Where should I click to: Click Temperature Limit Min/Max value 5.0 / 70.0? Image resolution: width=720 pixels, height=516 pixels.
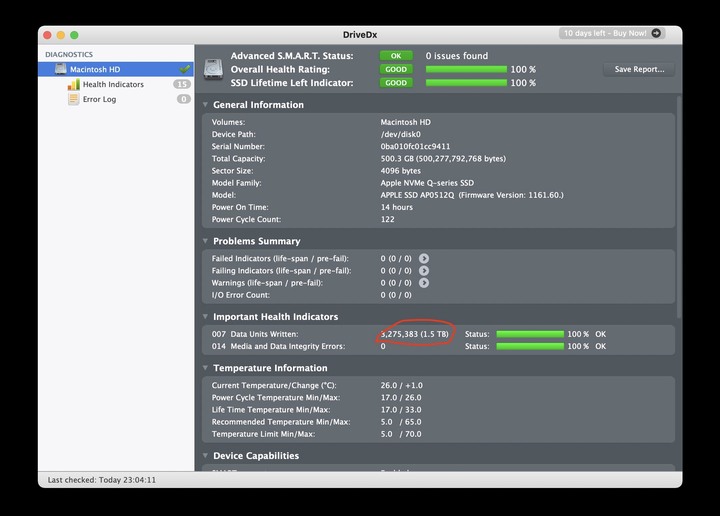click(401, 434)
